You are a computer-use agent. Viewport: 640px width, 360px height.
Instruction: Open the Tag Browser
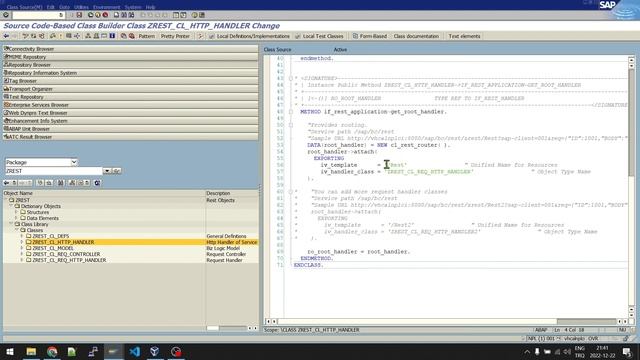pos(131,81)
